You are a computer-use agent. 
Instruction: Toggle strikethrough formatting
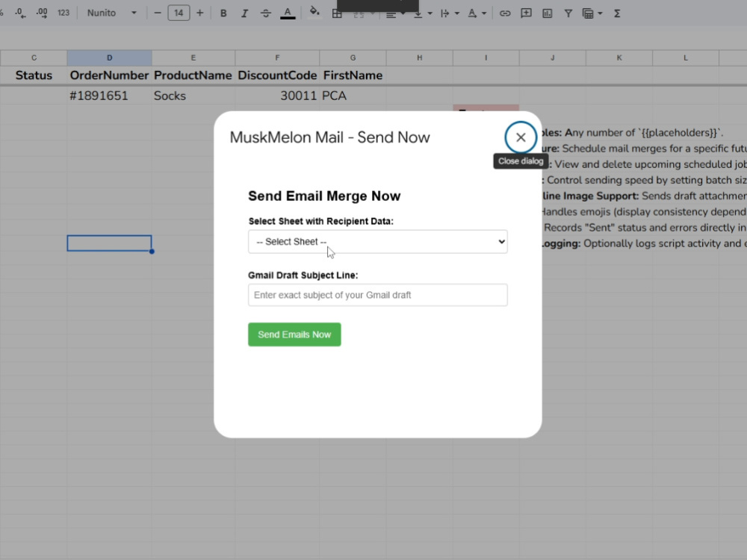[266, 13]
